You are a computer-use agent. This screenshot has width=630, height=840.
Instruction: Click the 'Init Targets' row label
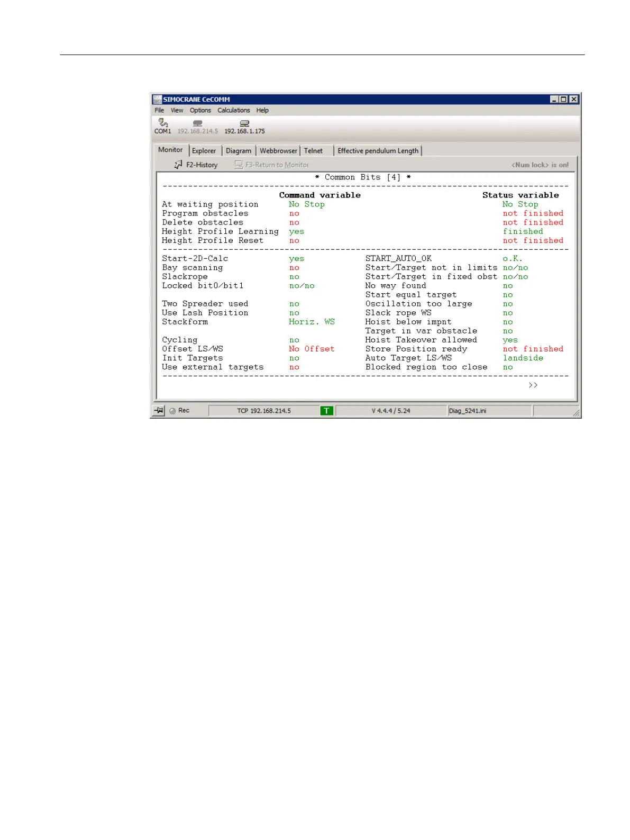[193, 358]
